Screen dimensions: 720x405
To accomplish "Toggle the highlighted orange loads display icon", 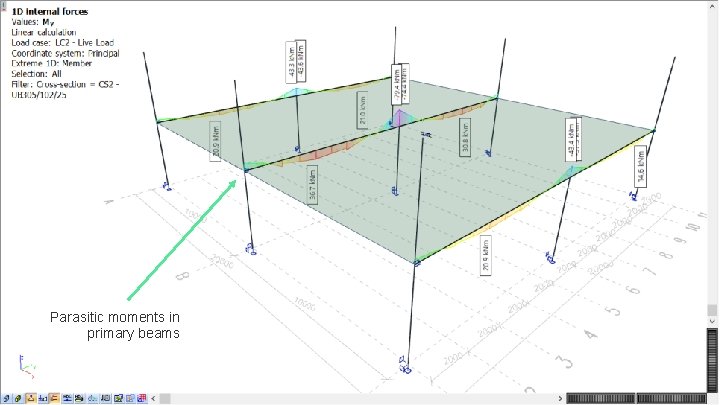I will point(54,398).
